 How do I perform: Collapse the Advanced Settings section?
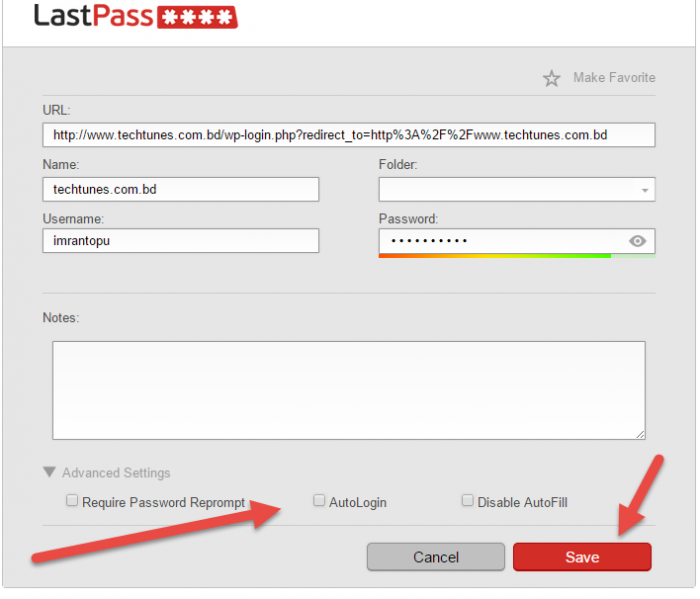pos(50,474)
